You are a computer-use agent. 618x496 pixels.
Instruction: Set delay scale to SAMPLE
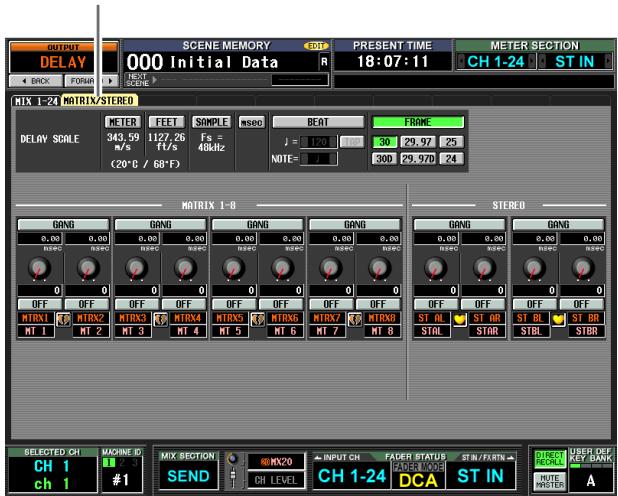212,122
